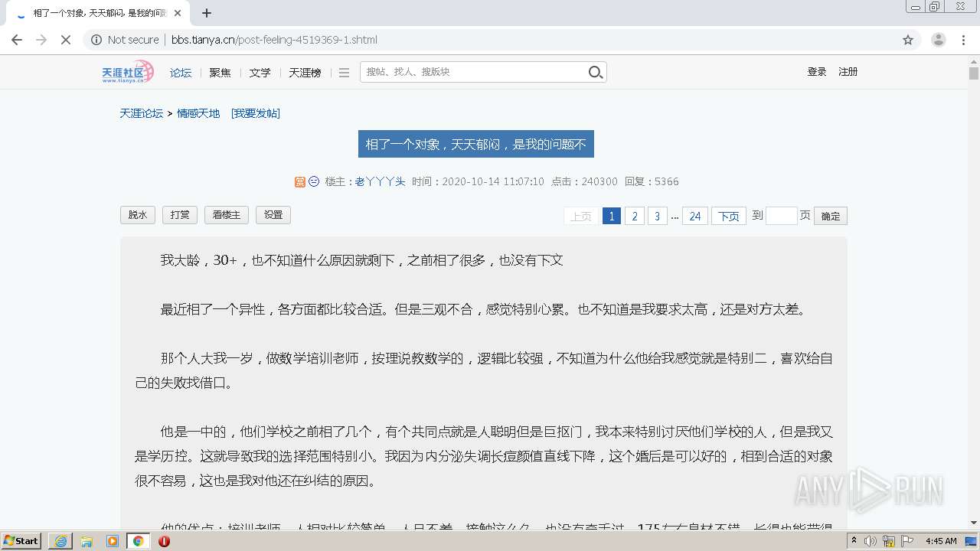Click the page vertical scrollbar thumb
980x551 pixels.
tap(973, 73)
